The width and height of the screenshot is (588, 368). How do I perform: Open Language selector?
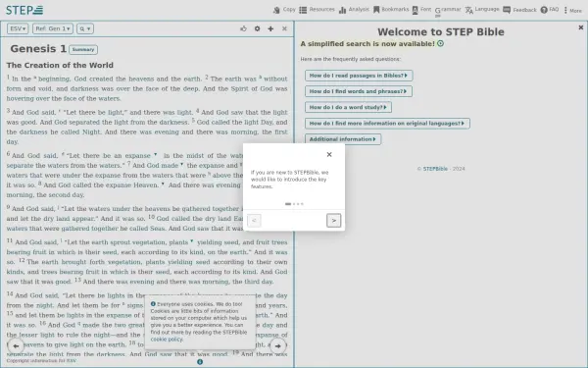pos(482,10)
